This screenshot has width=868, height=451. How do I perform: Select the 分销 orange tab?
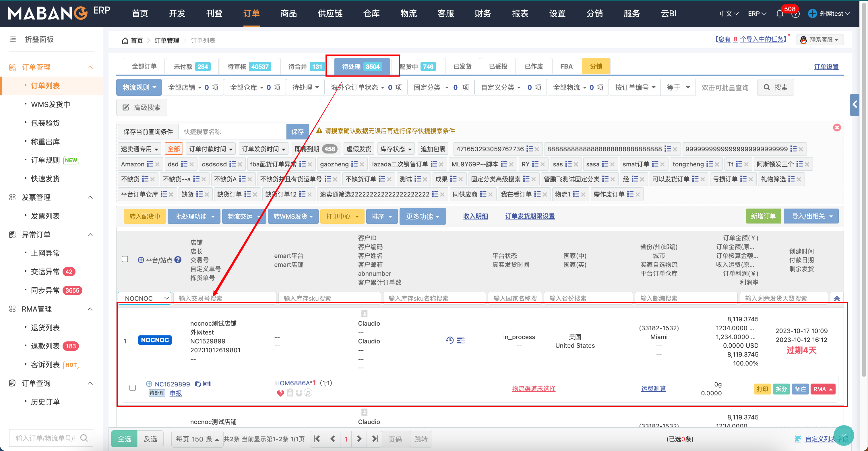click(596, 66)
